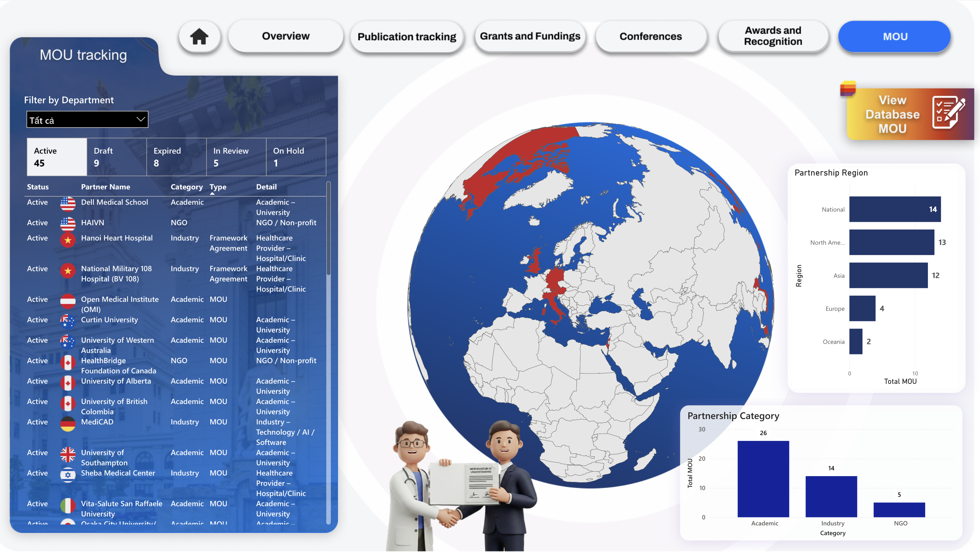Click Hanoi Heart Hospital row name

pyautogui.click(x=117, y=238)
